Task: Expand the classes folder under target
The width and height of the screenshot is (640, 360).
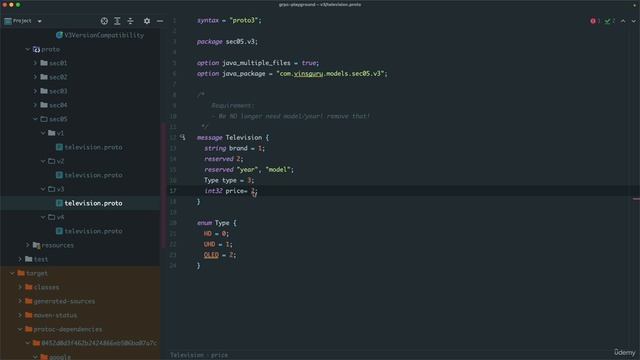Action: click(20, 287)
